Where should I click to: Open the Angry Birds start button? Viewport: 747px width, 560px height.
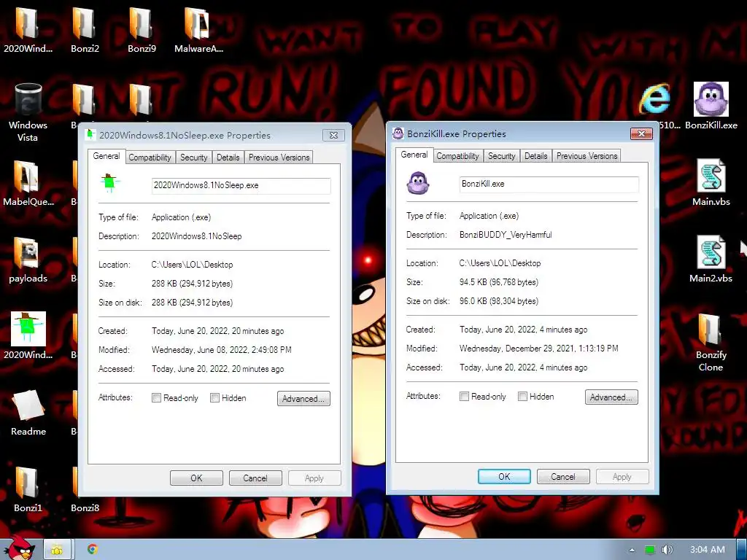click(20, 548)
